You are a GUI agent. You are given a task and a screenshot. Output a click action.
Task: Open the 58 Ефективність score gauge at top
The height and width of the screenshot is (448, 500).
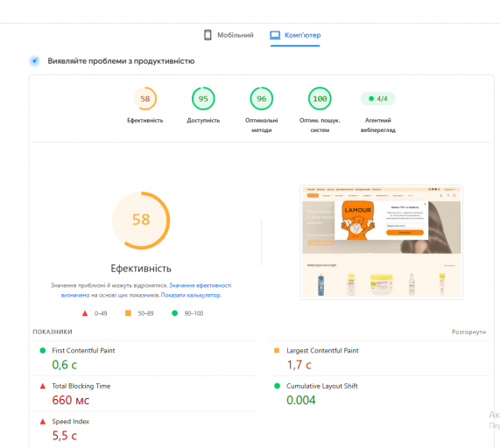click(x=145, y=99)
